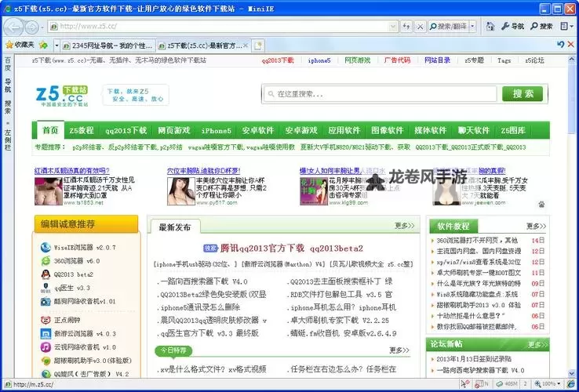Open the home page icon in toolbar

click(490, 26)
